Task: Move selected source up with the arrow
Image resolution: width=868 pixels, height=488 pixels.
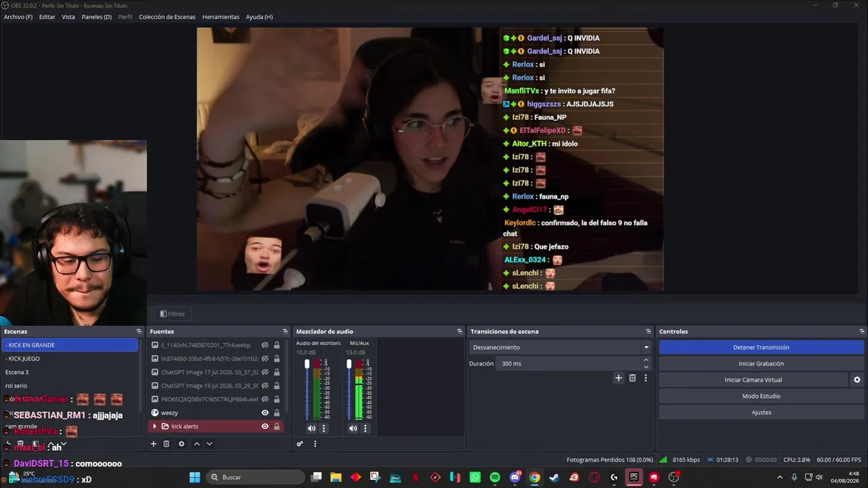Action: tap(197, 444)
